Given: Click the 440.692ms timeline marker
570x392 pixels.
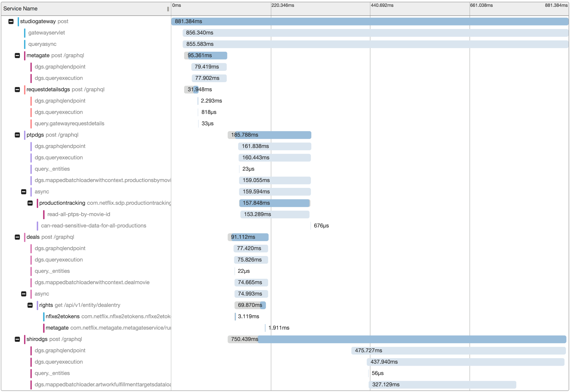Looking at the screenshot, I should point(382,5).
